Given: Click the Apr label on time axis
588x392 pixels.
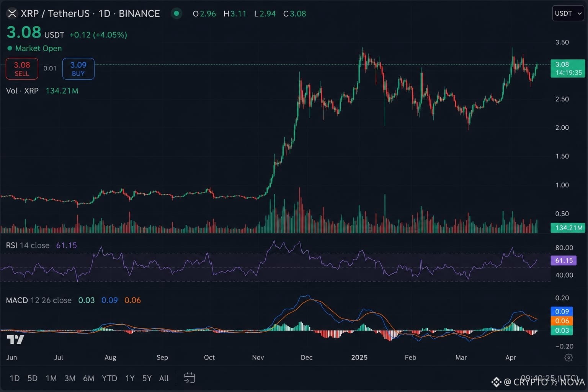Looking at the screenshot, I should click(x=511, y=357).
